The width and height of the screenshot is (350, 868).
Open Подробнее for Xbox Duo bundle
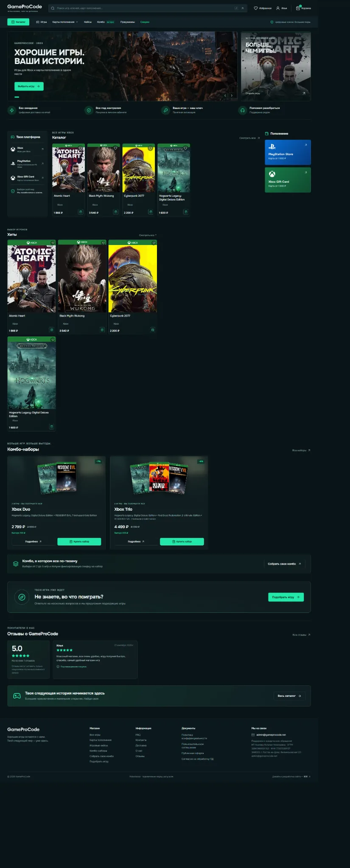pyautogui.click(x=33, y=542)
